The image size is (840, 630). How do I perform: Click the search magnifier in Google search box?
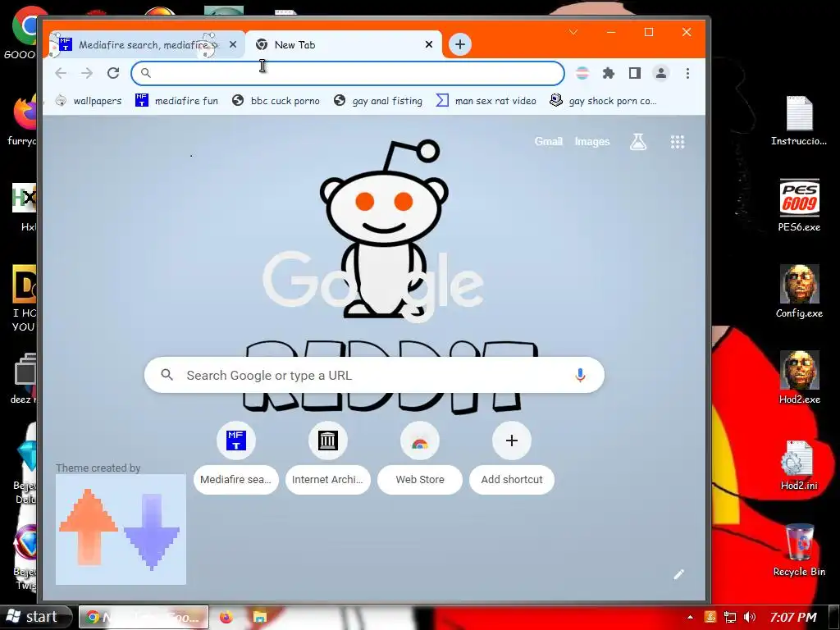pos(167,375)
